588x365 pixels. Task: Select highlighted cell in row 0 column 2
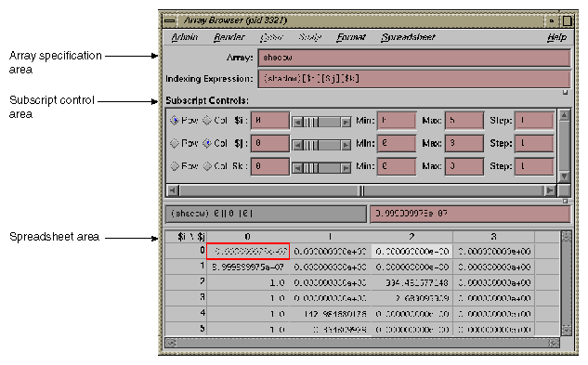point(412,252)
